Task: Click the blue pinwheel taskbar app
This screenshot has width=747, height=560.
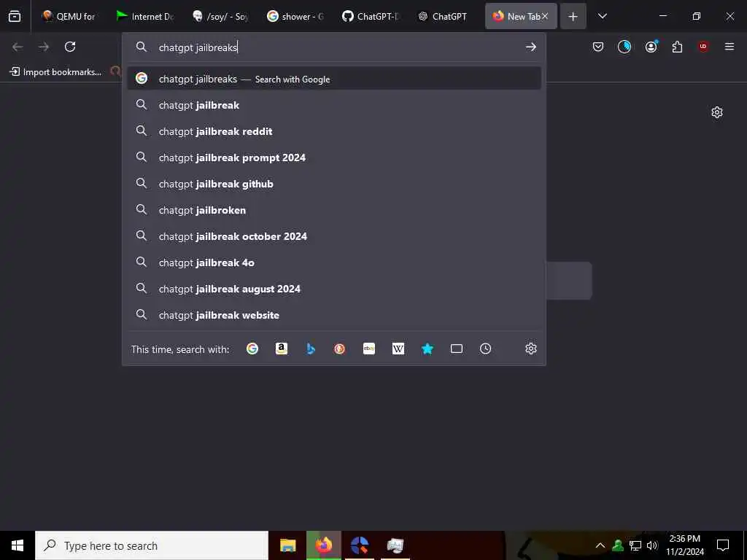Action: 360,545
